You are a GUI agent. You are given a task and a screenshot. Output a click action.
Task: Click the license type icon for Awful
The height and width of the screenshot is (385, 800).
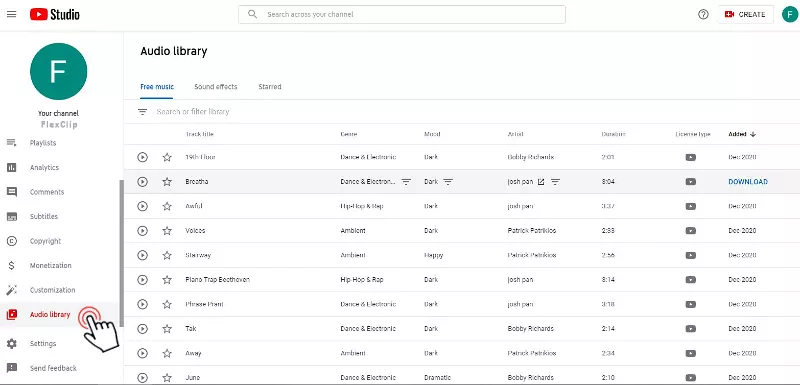(691, 206)
